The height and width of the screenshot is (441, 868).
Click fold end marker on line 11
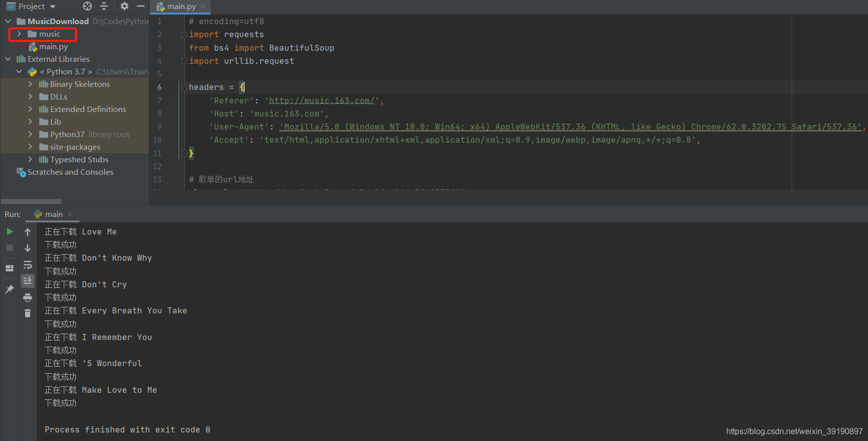[x=184, y=153]
